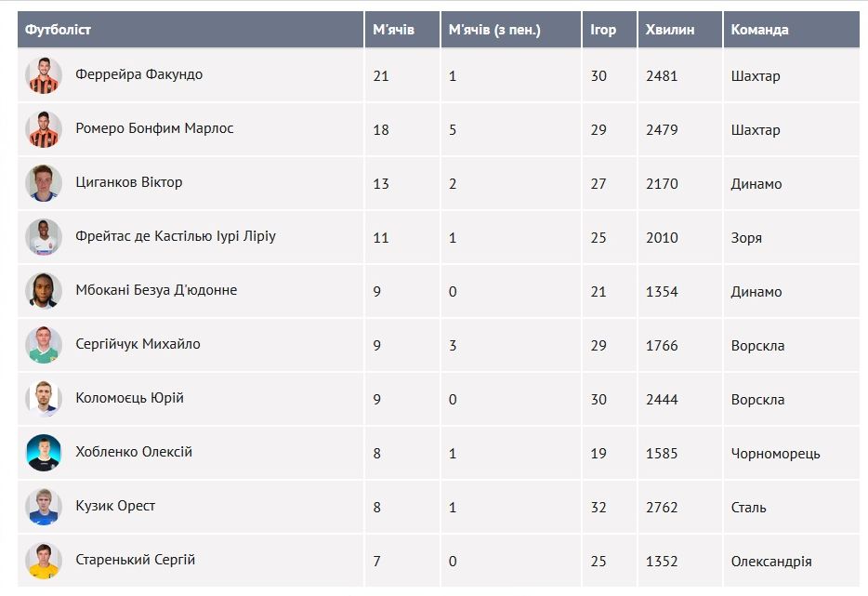868x596 pixels.
Task: Click team name Олександрія
Action: 771,562
